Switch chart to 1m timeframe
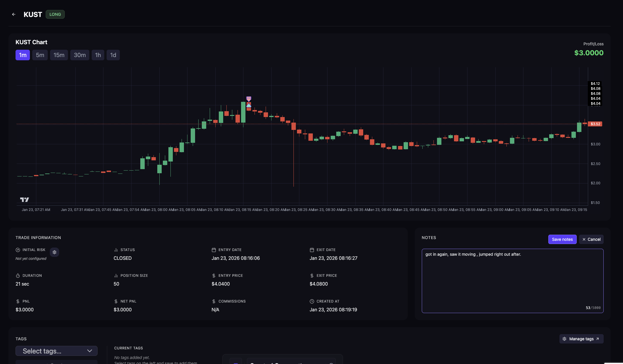Screen dimensions: 623x364 tap(23, 55)
